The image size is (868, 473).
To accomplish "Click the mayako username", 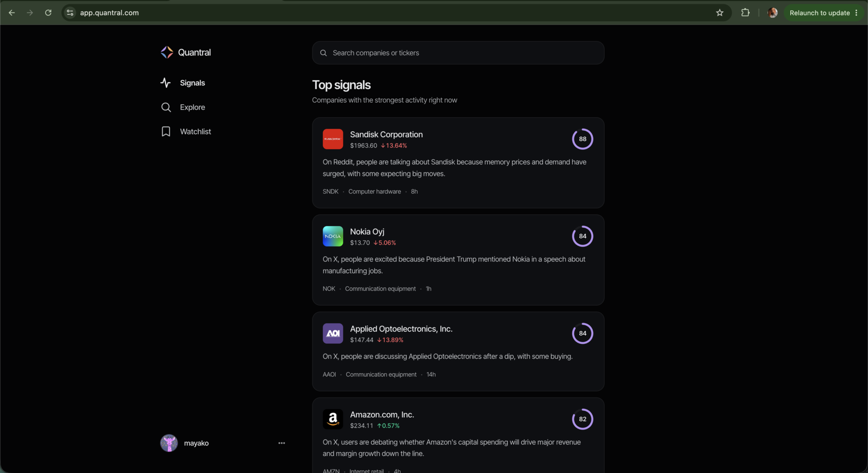I will (x=196, y=443).
